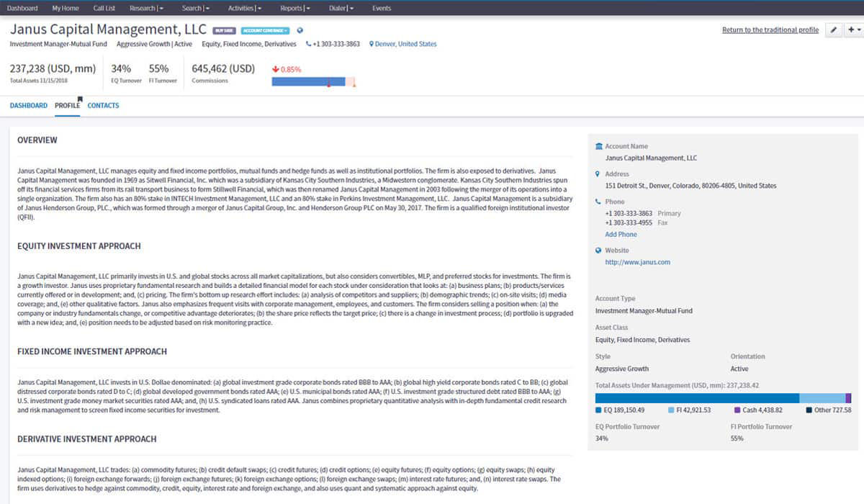Click the location pin before Denver

point(372,44)
